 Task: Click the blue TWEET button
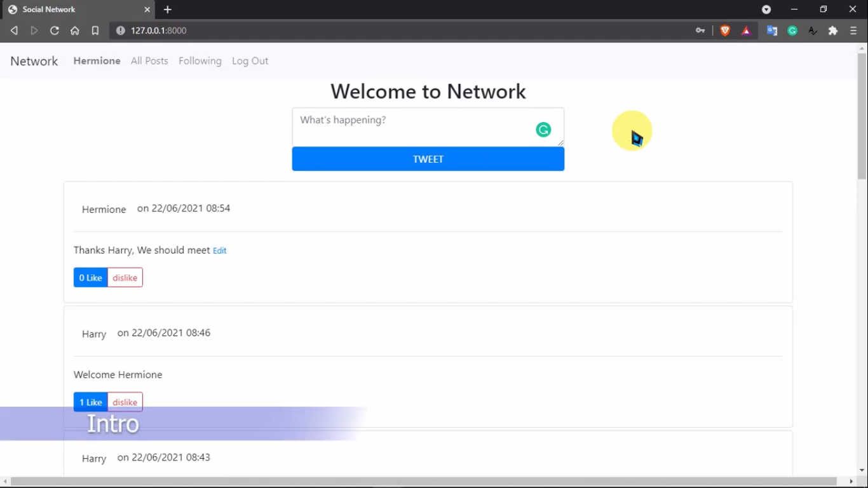[x=428, y=159]
